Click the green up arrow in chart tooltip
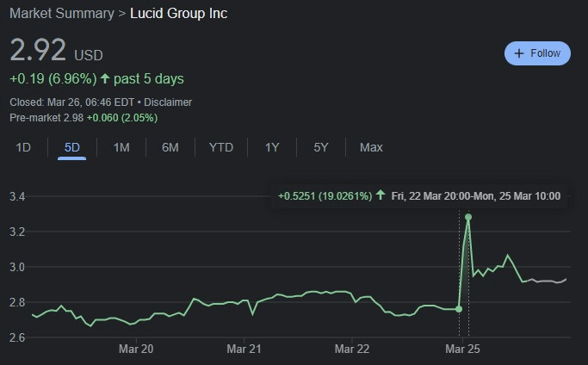 coord(381,195)
